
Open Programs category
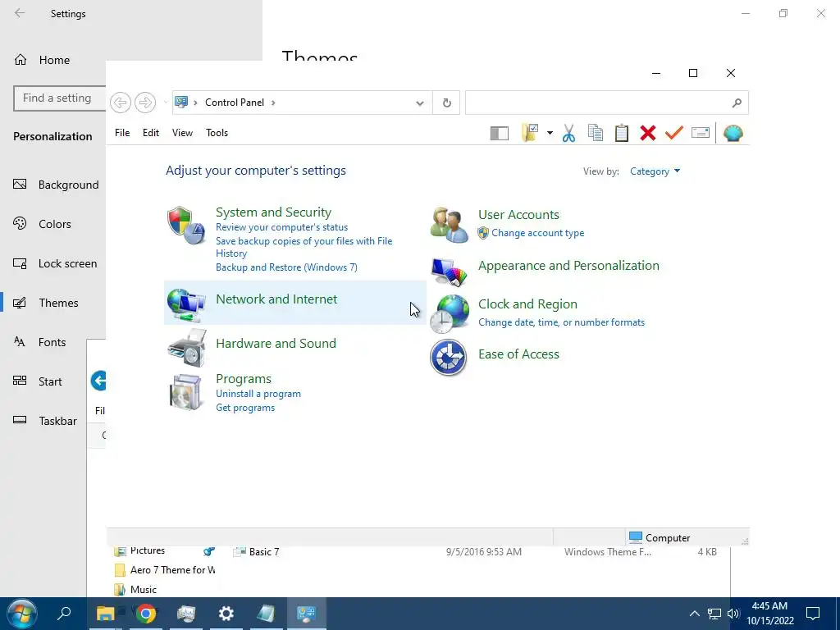click(x=243, y=379)
